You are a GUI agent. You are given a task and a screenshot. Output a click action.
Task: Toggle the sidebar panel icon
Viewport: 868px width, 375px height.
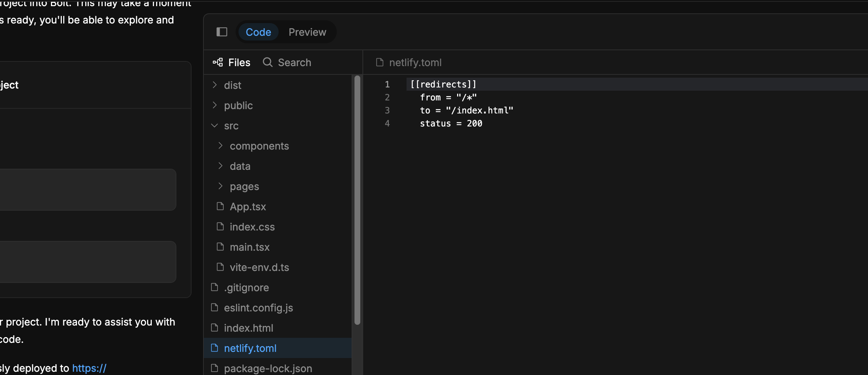222,32
